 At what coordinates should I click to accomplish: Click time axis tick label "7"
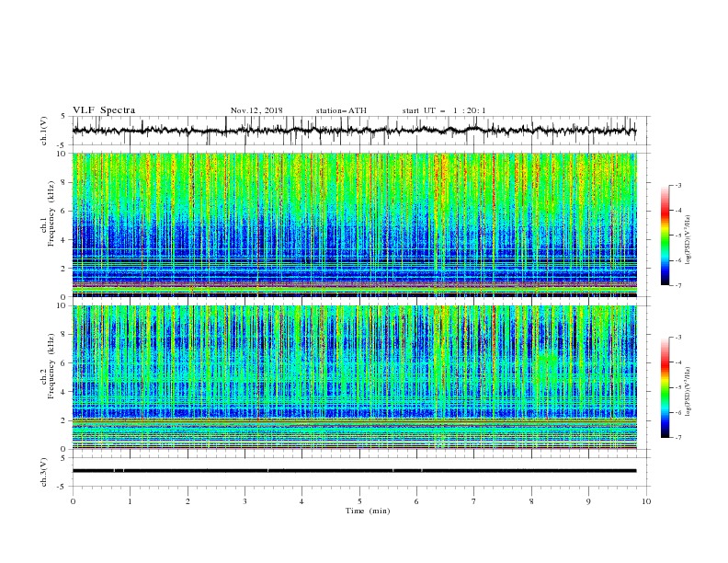474,501
